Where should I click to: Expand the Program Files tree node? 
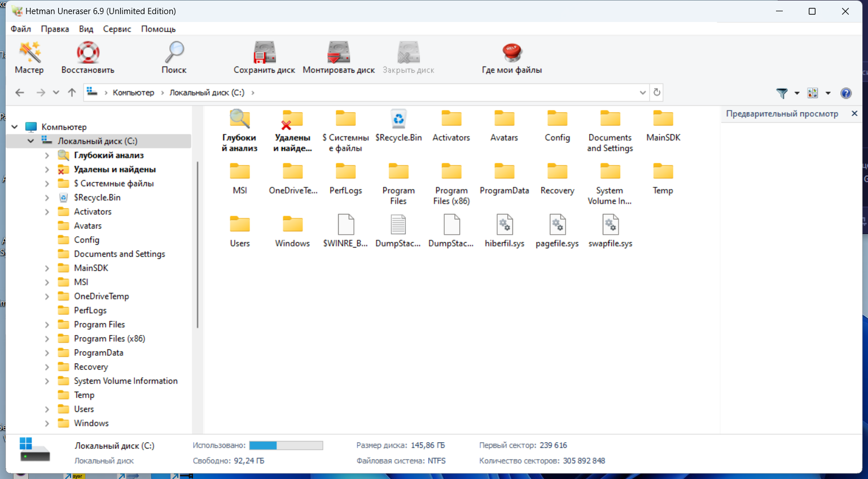point(47,324)
